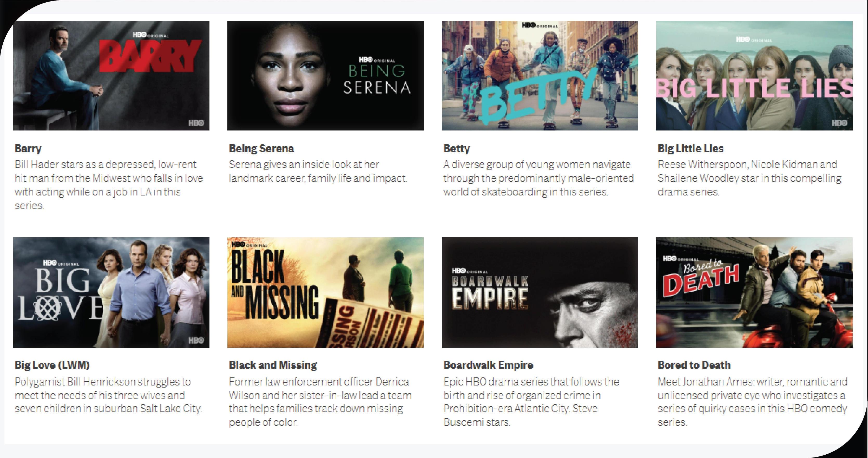868x458 pixels.
Task: Open the Barry show thumbnail
Action: point(111,75)
